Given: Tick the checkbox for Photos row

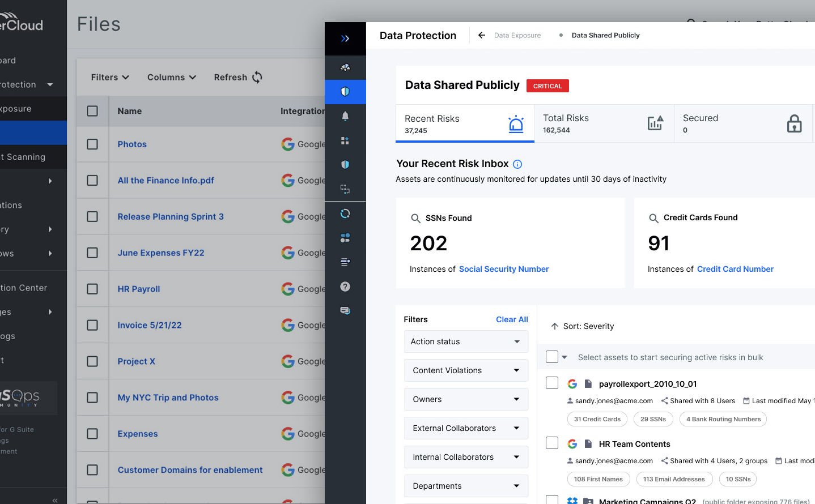Looking at the screenshot, I should coord(92,144).
